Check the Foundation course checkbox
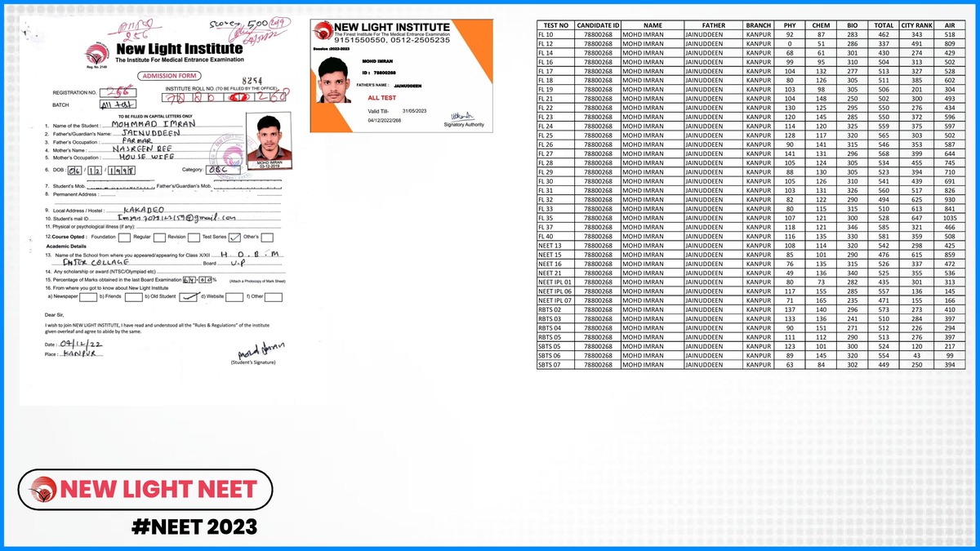980x551 pixels. [x=123, y=238]
